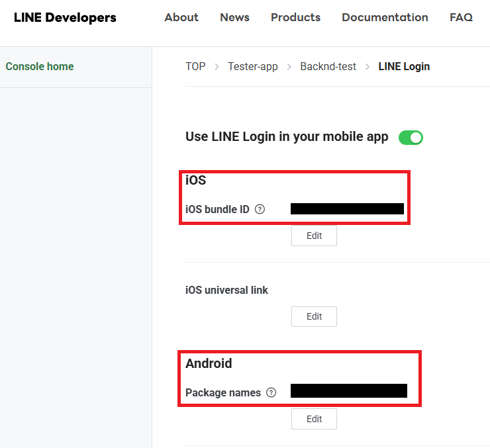Navigate to Tester-app breadcrumb link
The height and width of the screenshot is (448, 490).
[253, 67]
